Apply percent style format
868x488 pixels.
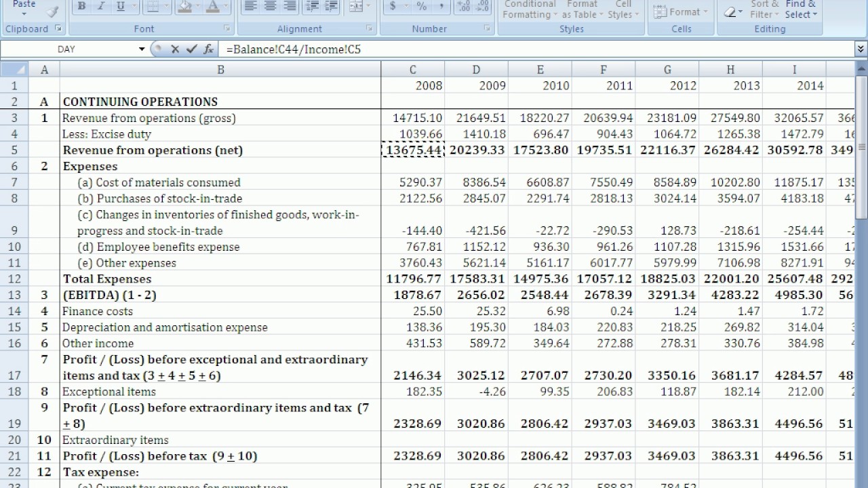[x=422, y=7]
